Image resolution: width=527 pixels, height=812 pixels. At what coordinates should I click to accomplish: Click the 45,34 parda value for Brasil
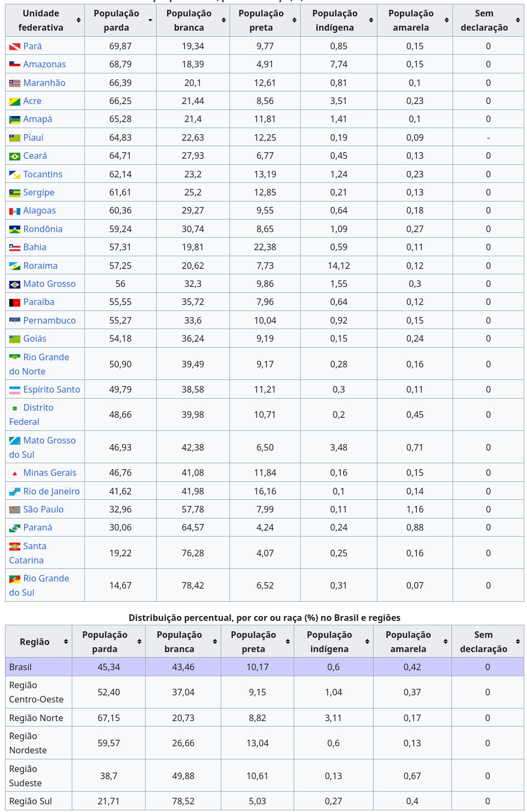108,667
